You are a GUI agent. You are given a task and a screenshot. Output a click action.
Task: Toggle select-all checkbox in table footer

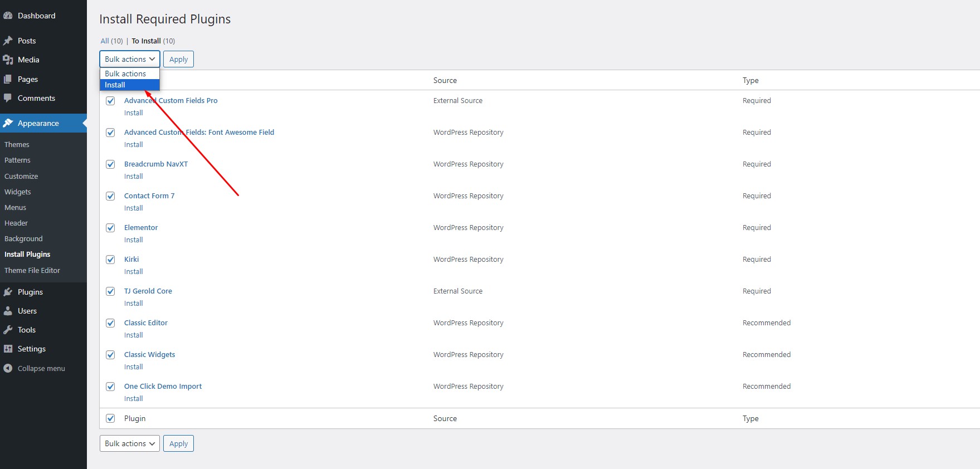coord(110,418)
